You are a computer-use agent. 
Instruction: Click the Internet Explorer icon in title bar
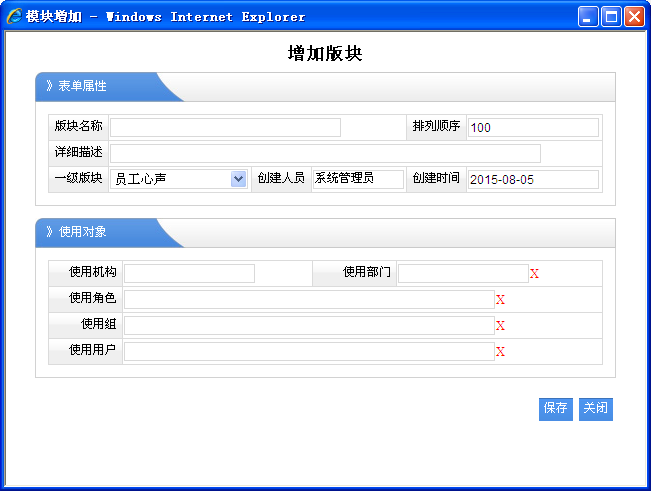click(14, 17)
